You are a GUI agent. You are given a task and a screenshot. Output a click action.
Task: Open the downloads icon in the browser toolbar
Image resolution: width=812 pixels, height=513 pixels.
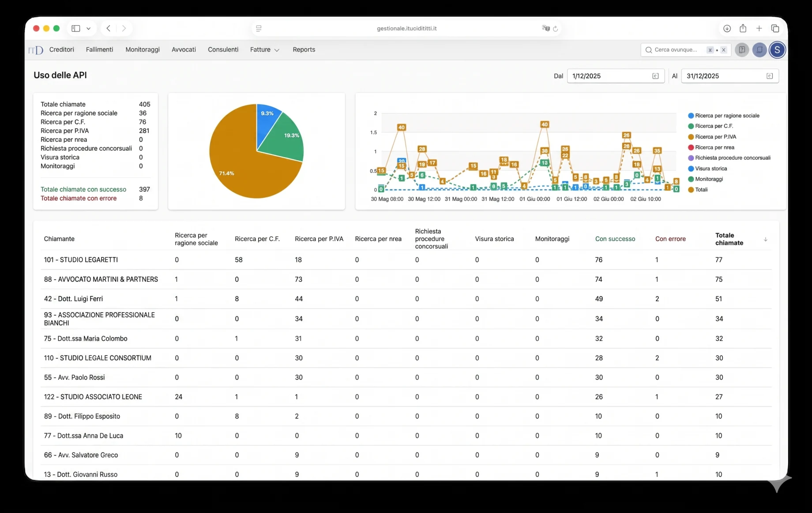[x=727, y=28]
